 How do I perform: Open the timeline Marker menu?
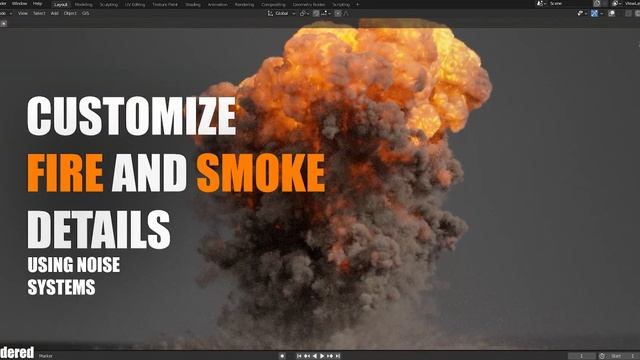coord(45,356)
